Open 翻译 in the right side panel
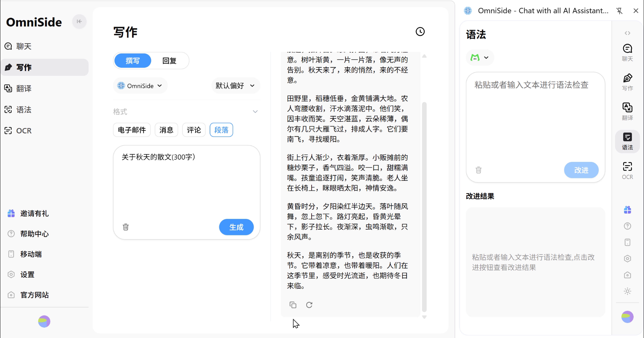This screenshot has height=338, width=644. point(627,111)
